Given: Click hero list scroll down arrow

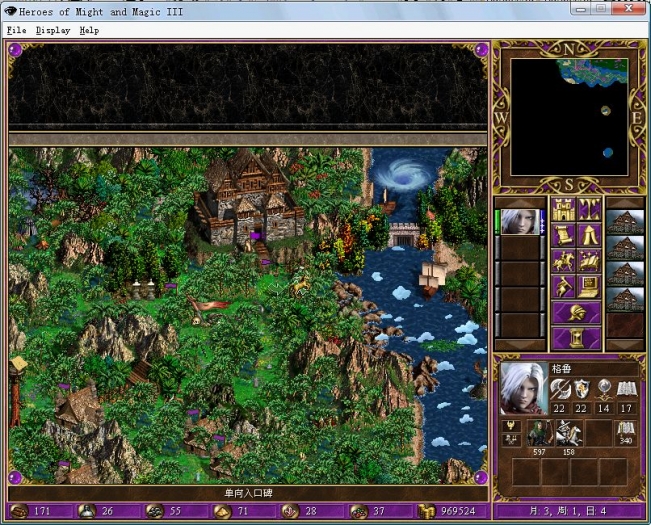Looking at the screenshot, I should pos(520,344).
